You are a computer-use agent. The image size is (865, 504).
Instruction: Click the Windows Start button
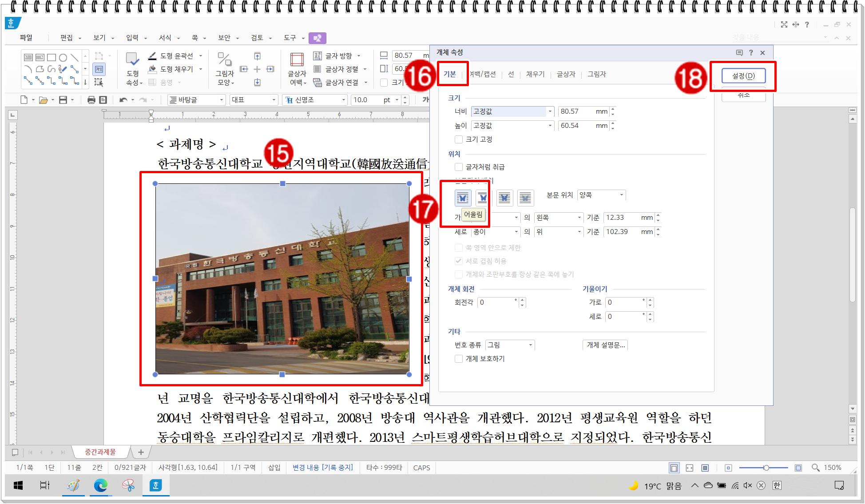pyautogui.click(x=18, y=486)
